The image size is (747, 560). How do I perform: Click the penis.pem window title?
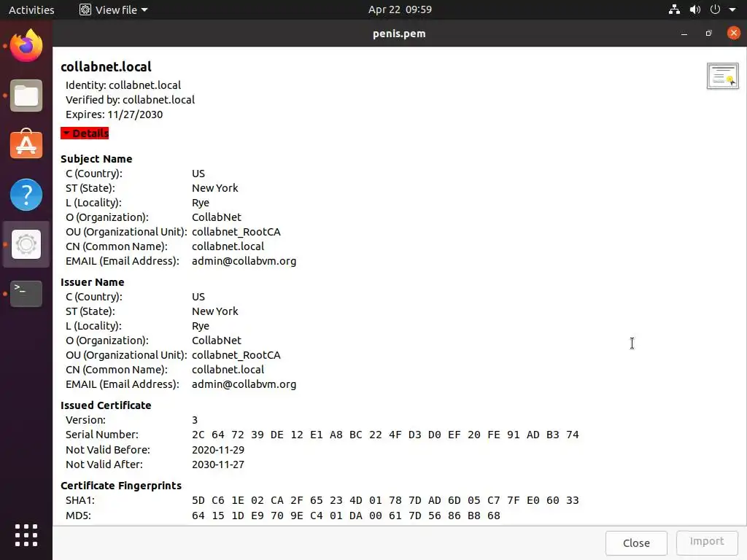pos(399,34)
